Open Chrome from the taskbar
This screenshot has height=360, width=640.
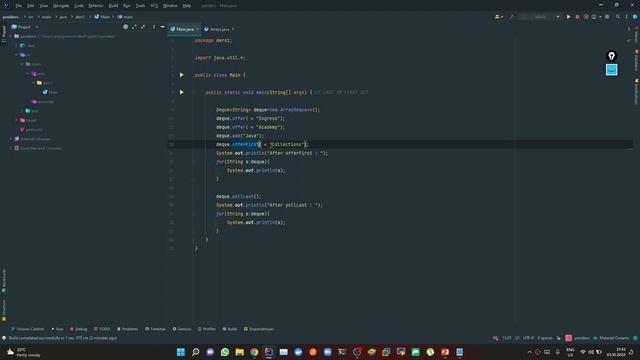tap(254, 352)
